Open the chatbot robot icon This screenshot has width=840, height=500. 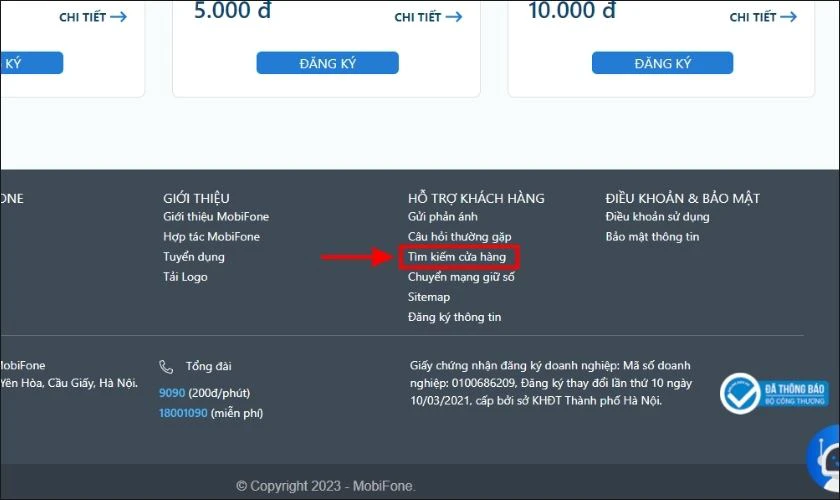[824, 458]
